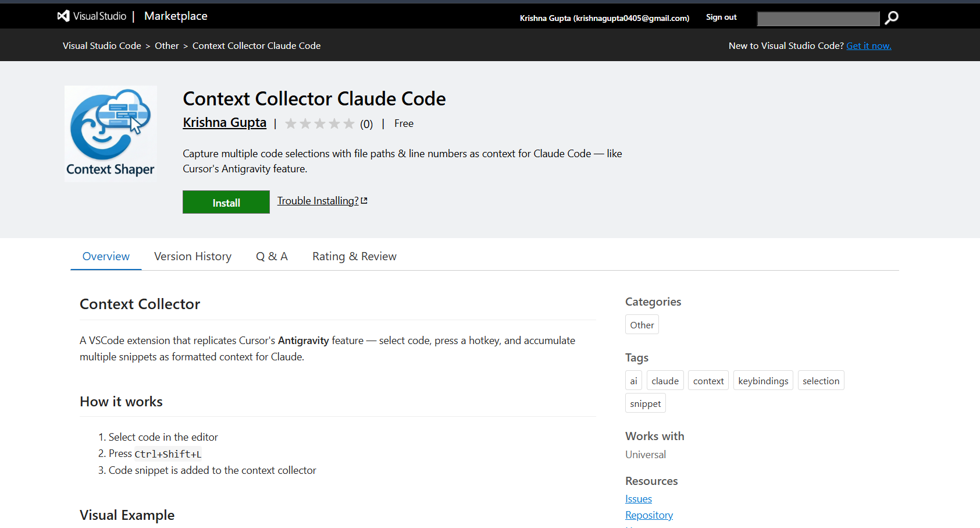980x528 pixels.
Task: Open the Q & A tab
Action: click(272, 256)
